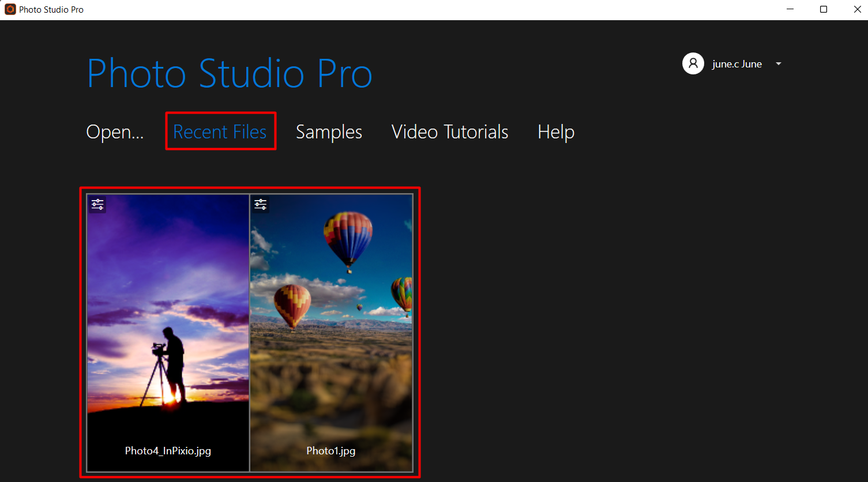
Task: Switch to the Samples tab
Action: pos(329,132)
